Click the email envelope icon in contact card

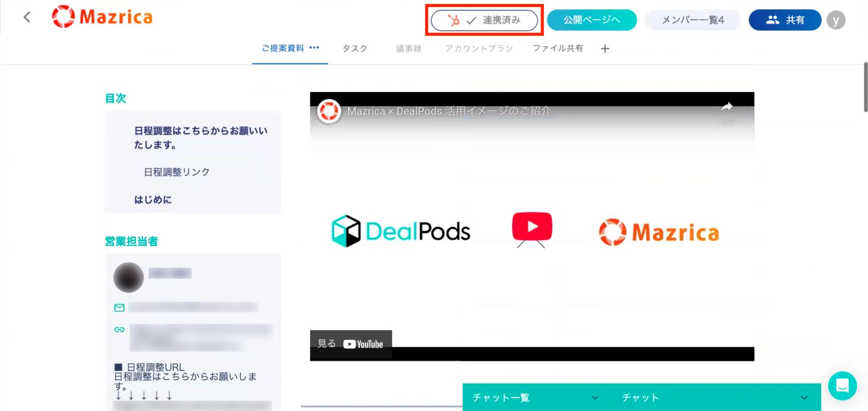point(119,308)
